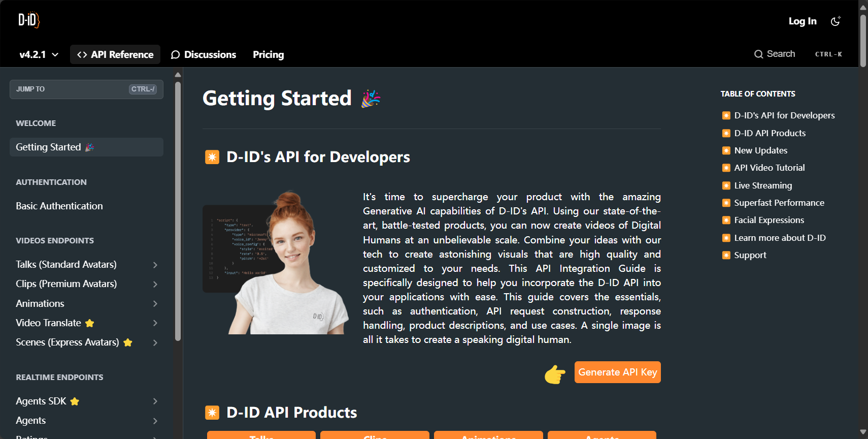Jump to D-ID API Products in contents
The width and height of the screenshot is (868, 439).
[x=770, y=133]
